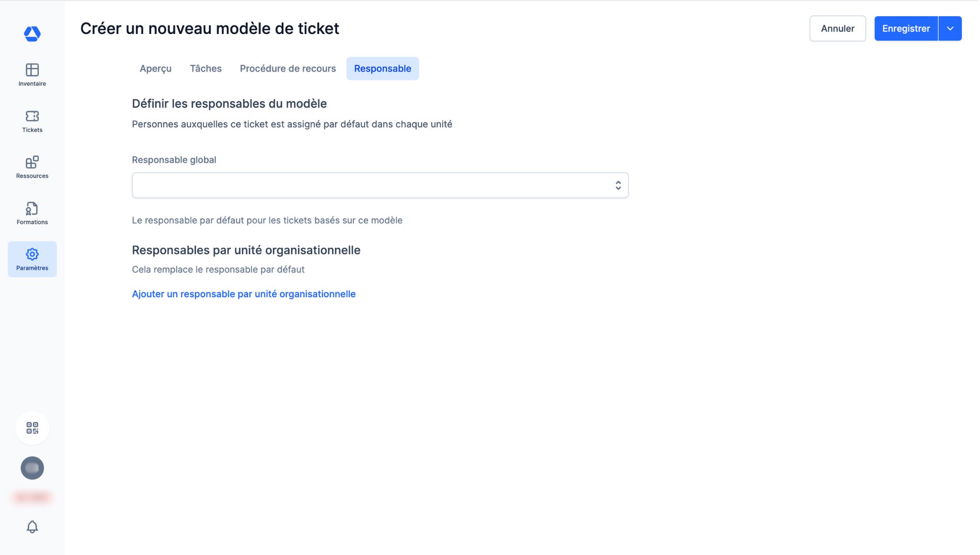Open the Ressources sidebar icon
Viewport: 980px width, 555px height.
pos(32,162)
